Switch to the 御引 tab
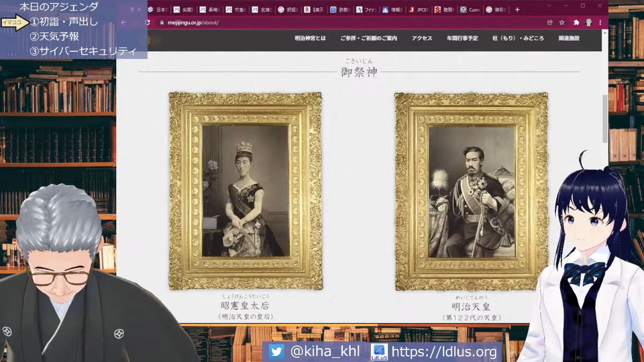644x362 pixels. (x=496, y=9)
